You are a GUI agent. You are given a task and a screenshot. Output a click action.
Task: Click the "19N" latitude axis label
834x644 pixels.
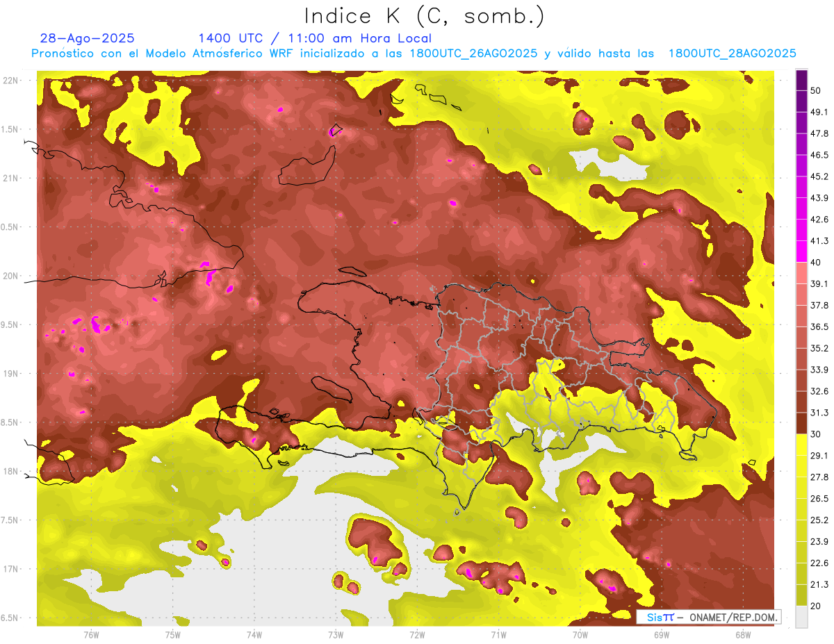click(11, 374)
